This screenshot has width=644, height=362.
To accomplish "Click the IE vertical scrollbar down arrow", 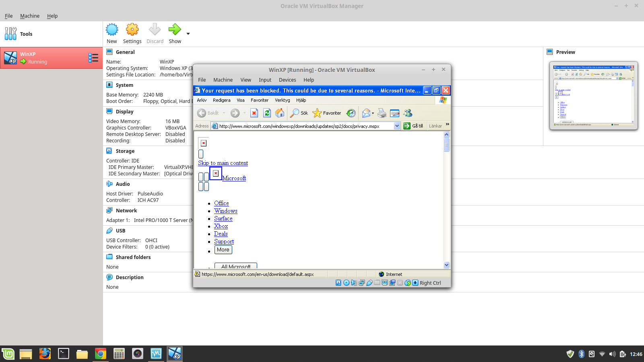I will 446,265.
